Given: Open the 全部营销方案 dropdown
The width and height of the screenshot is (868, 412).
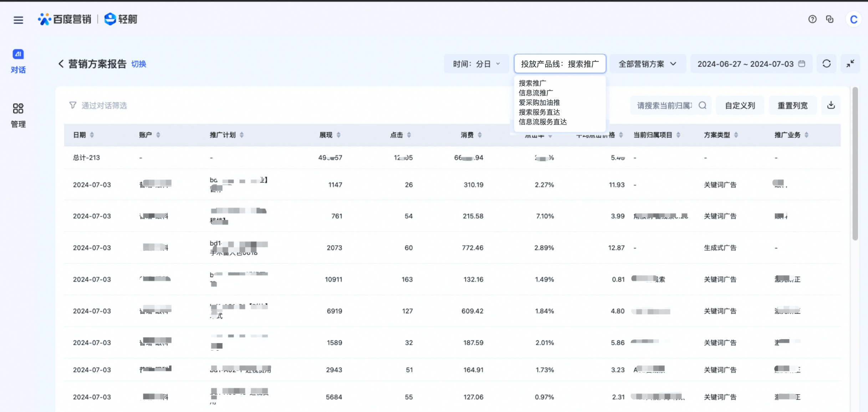Looking at the screenshot, I should (x=647, y=64).
